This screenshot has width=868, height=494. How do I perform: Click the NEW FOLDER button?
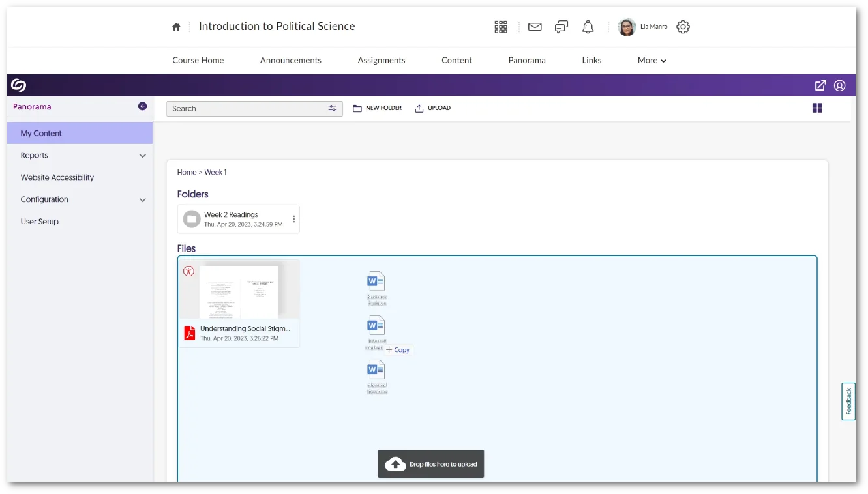point(378,108)
